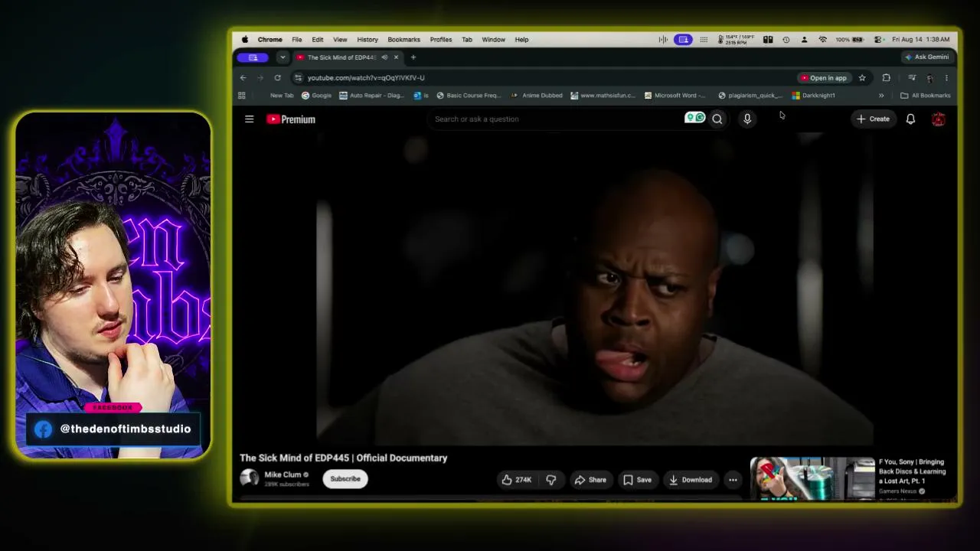
Task: Start voice search with the microphone
Action: point(747,119)
